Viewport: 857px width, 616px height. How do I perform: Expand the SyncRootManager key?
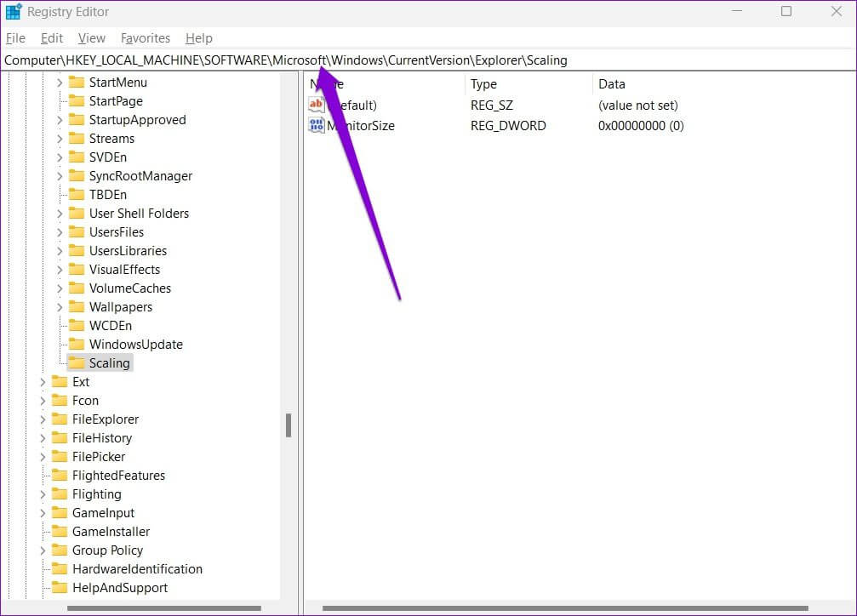point(60,176)
